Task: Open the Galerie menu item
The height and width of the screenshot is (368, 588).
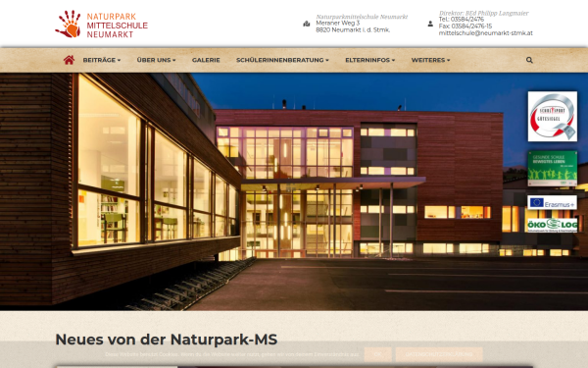Action: (206, 60)
